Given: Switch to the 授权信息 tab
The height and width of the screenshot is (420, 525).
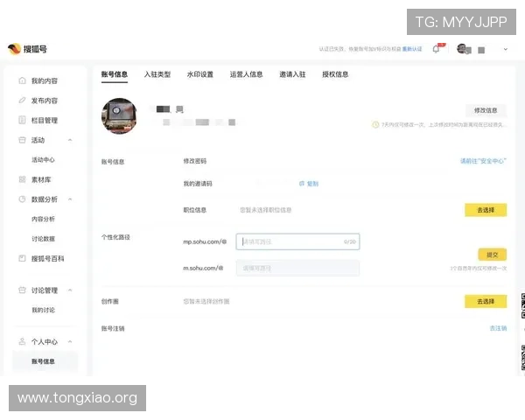Looking at the screenshot, I should point(335,74).
